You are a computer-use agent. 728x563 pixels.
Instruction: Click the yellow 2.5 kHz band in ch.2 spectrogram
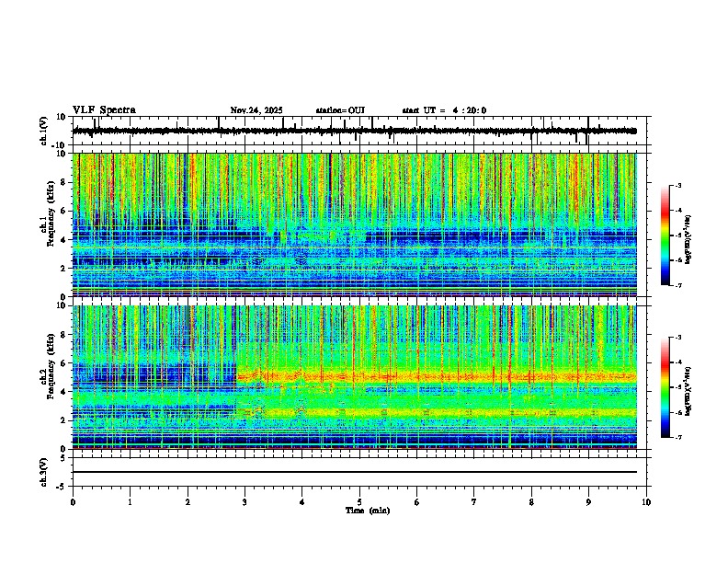pos(437,412)
